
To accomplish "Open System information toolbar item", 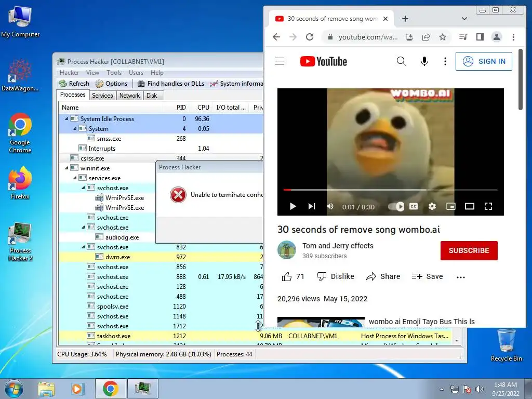I will pos(236,84).
